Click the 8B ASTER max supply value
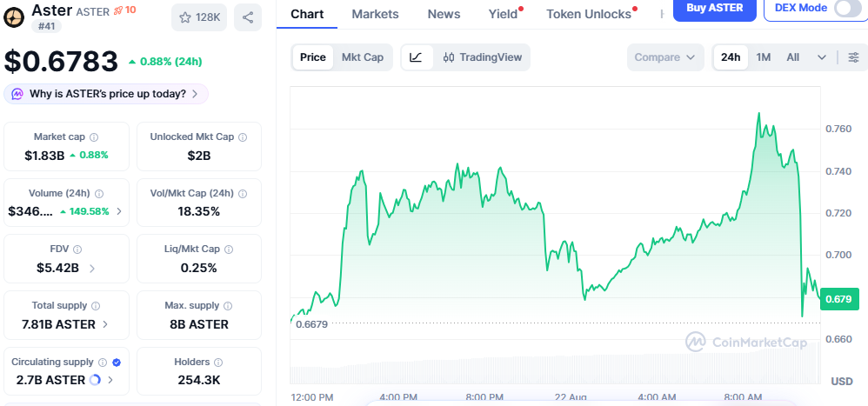The width and height of the screenshot is (868, 406). (x=198, y=324)
